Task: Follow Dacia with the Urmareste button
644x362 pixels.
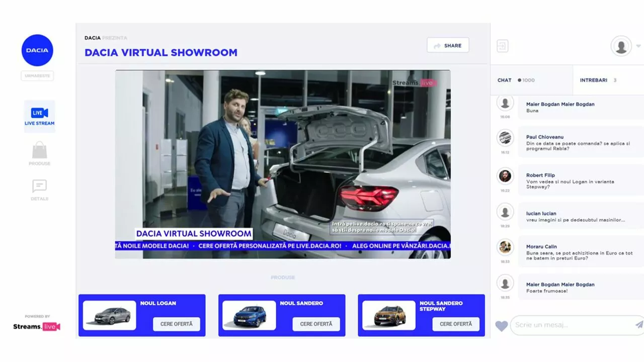Action: pos(37,76)
